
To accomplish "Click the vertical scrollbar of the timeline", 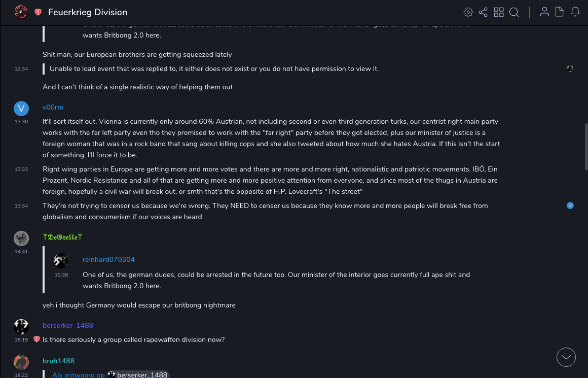I will (x=586, y=147).
